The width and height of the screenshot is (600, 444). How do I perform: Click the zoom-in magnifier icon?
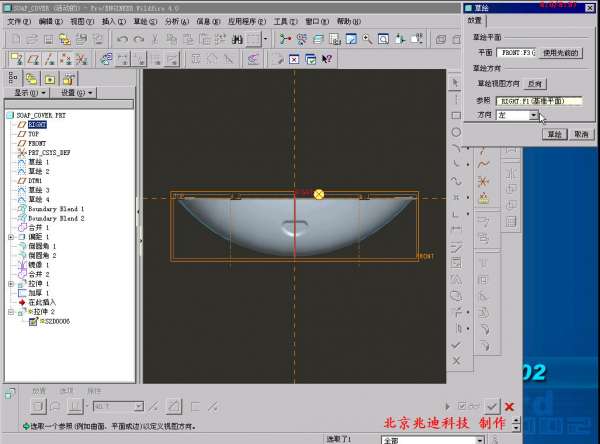click(368, 40)
